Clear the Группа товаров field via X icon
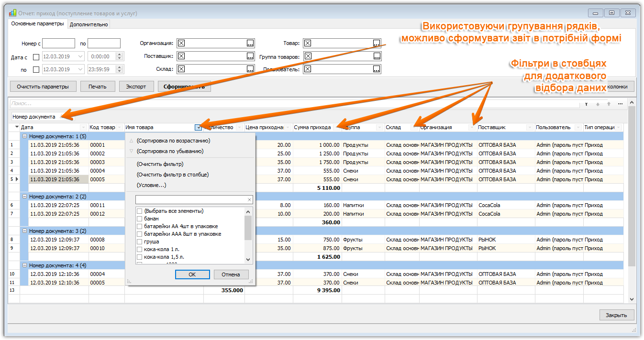The width and height of the screenshot is (644, 340). point(308,56)
